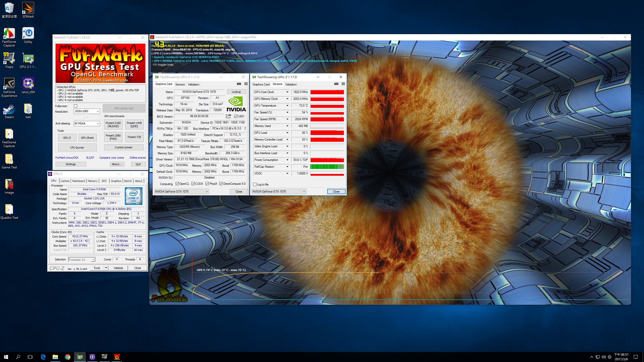Open the taskbar search icon

18,357
